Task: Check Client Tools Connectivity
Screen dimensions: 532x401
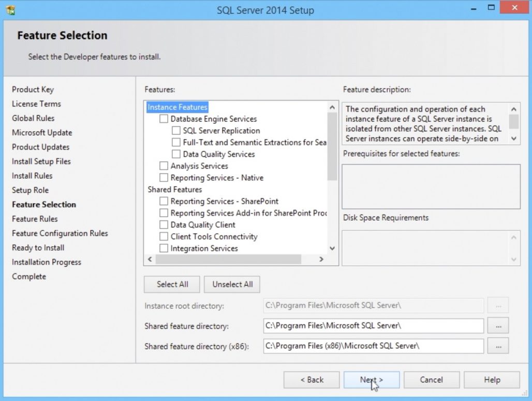Action: tap(164, 236)
